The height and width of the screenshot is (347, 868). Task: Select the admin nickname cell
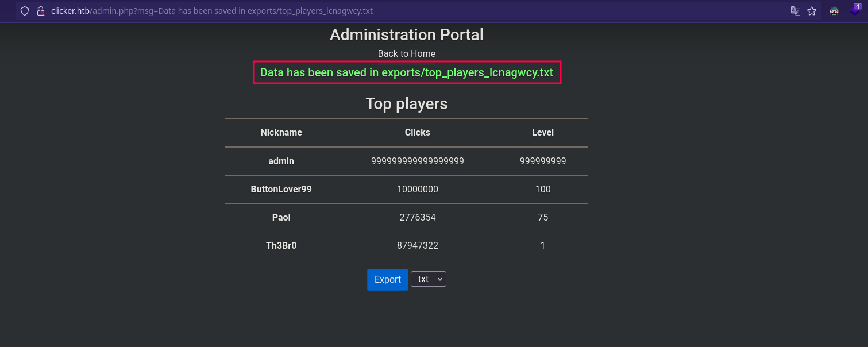[x=281, y=161]
